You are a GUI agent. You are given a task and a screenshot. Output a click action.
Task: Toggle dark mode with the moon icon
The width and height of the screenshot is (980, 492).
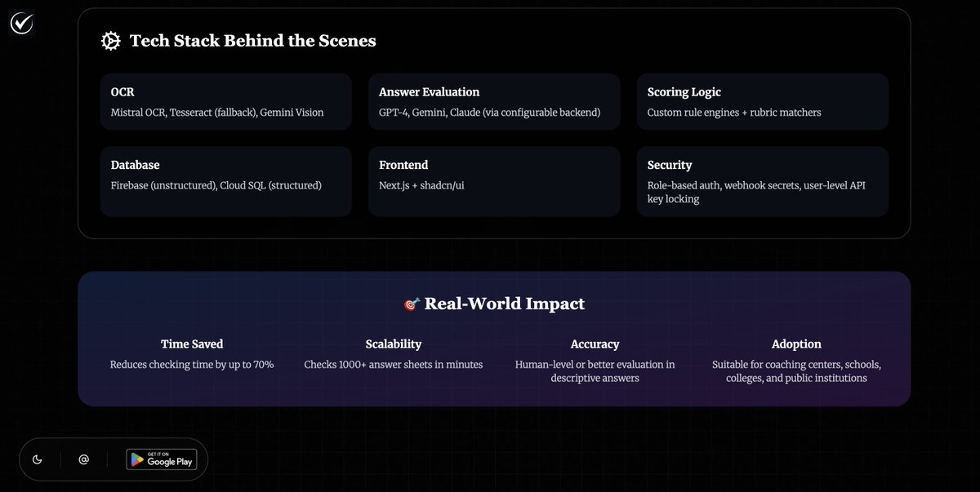38,459
